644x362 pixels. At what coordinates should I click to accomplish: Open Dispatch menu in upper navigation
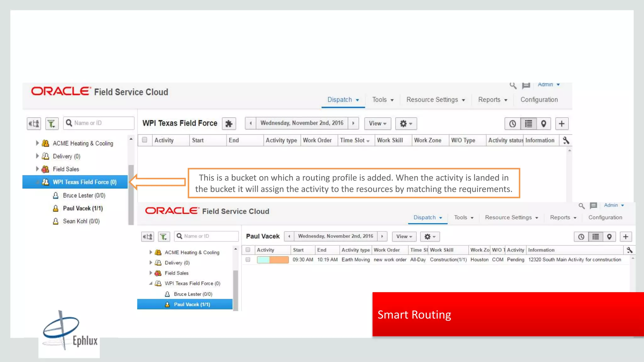pyautogui.click(x=343, y=100)
